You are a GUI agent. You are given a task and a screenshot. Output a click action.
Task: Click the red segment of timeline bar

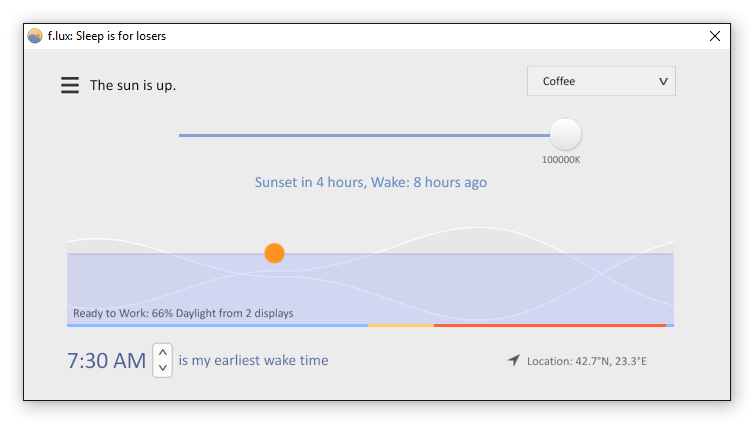pyautogui.click(x=550, y=326)
